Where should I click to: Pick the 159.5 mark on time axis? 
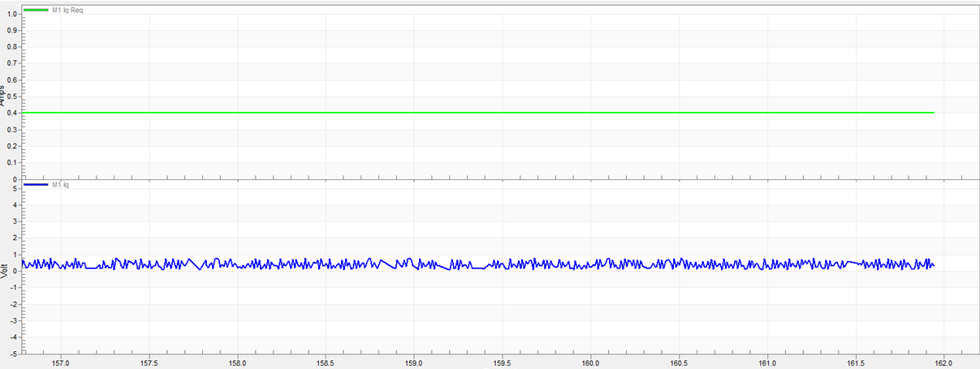coord(502,363)
